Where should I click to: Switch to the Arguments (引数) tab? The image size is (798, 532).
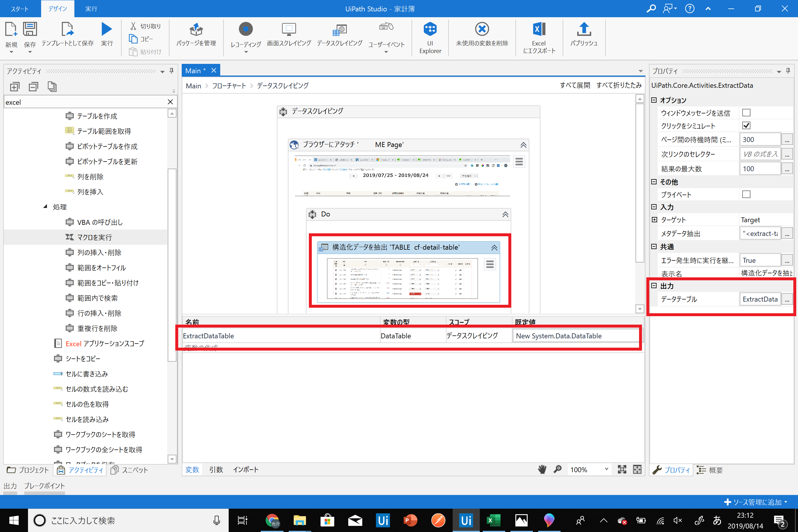(x=216, y=470)
